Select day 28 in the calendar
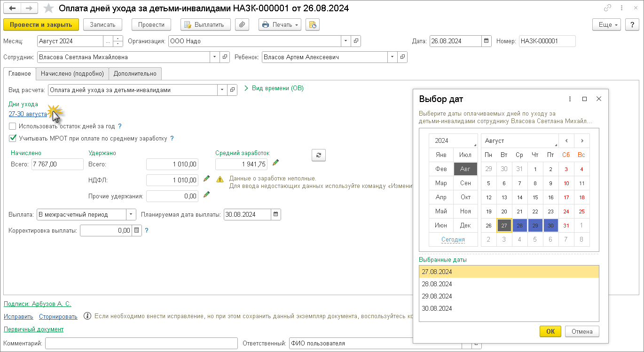This screenshot has width=644, height=352. click(x=519, y=226)
